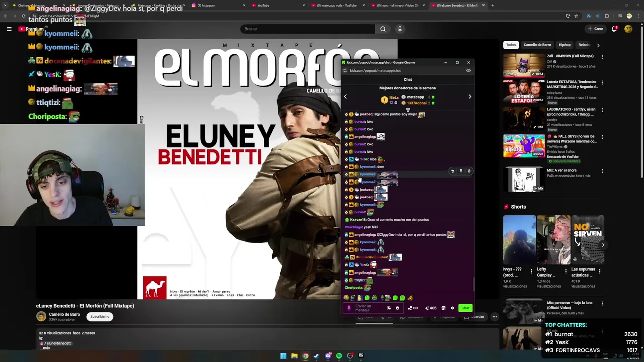Open the Zell #B4WOW Full Mixtape thumbnail
Image resolution: width=644 pixels, height=362 pixels.
coord(524,65)
